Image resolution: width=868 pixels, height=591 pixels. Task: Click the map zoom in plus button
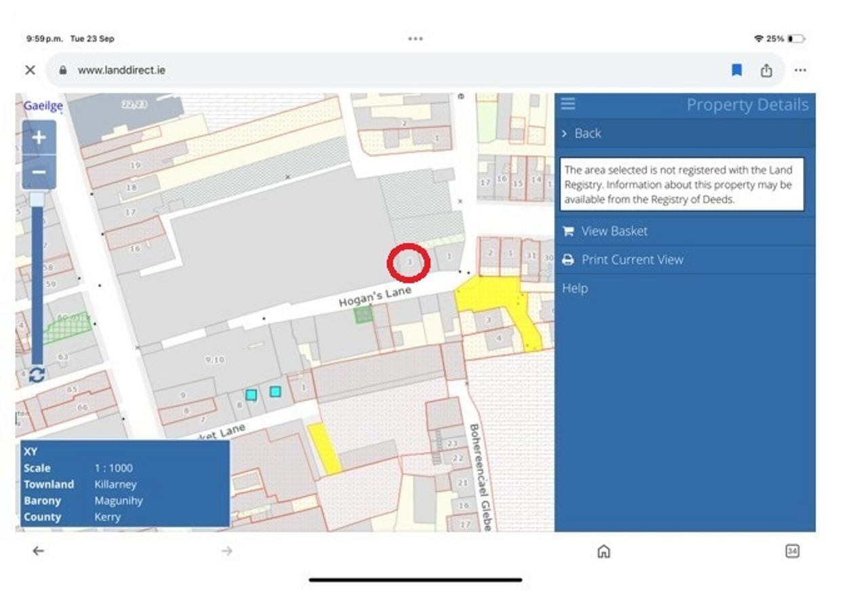[39, 138]
